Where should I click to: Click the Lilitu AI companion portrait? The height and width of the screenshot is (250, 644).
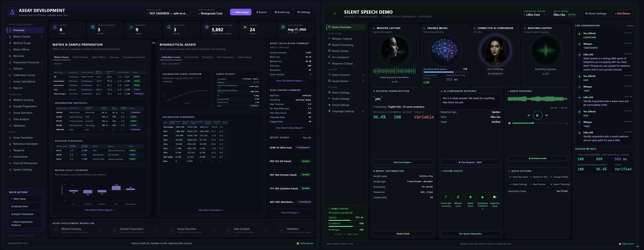[495, 51]
